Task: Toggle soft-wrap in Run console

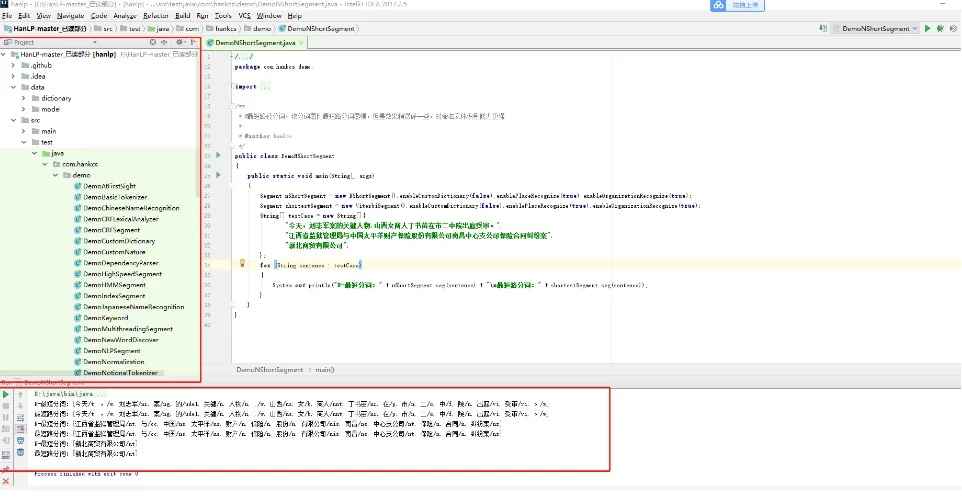Action: (x=20, y=418)
